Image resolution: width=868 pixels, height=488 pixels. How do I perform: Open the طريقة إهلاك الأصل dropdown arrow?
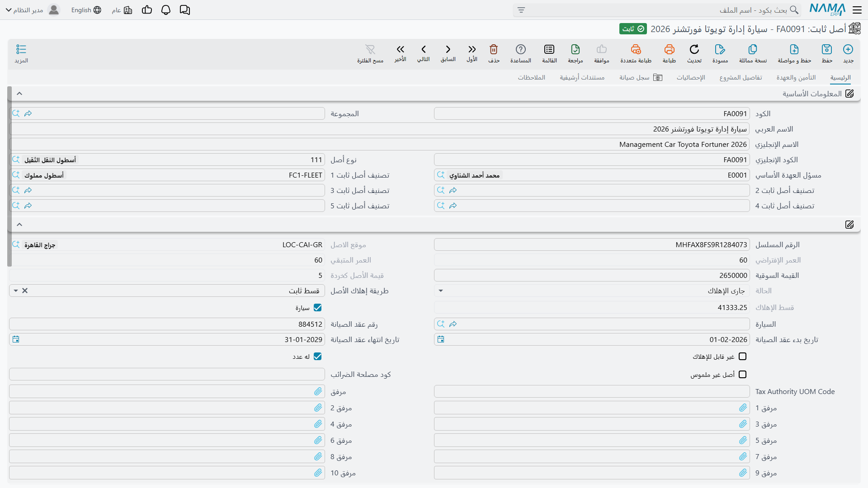(x=16, y=291)
